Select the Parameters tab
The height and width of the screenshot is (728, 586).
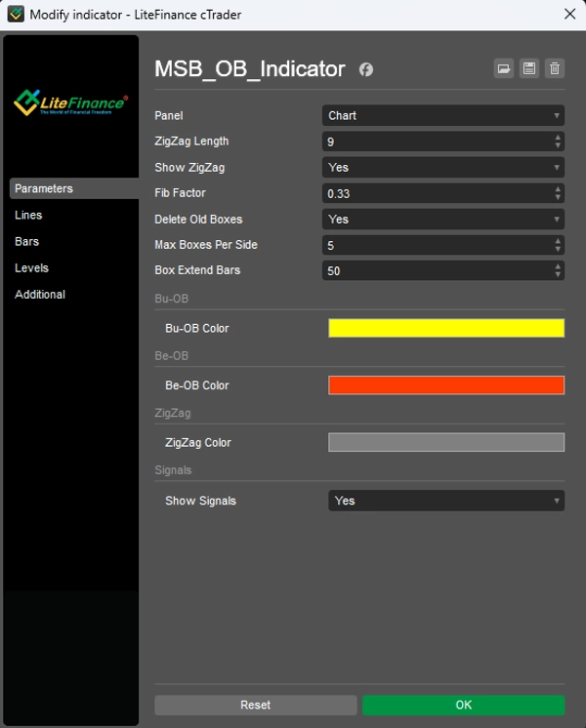point(74,188)
